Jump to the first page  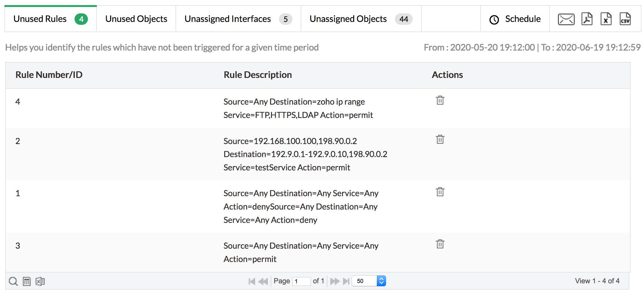click(251, 281)
